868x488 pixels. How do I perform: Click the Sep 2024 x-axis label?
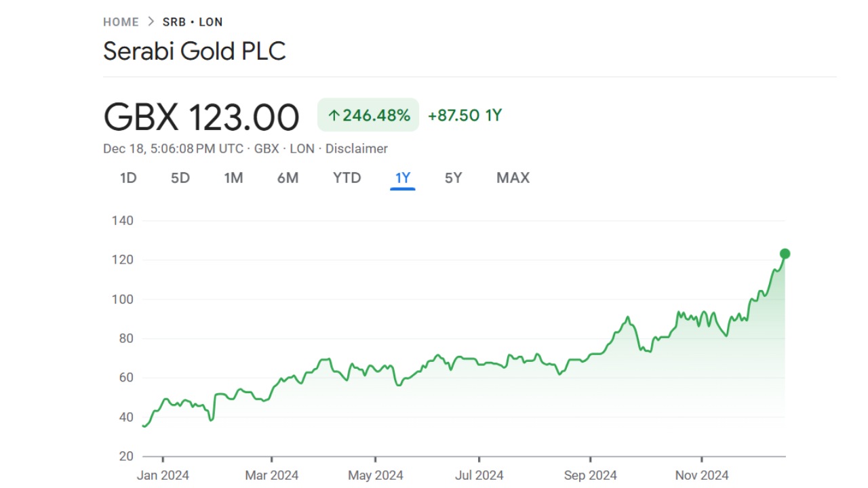pyautogui.click(x=590, y=475)
